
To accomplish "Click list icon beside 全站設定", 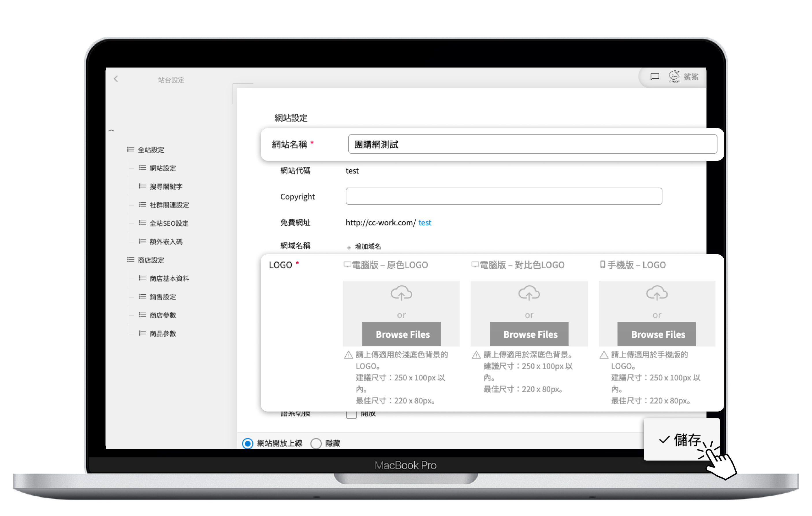I will (x=131, y=149).
